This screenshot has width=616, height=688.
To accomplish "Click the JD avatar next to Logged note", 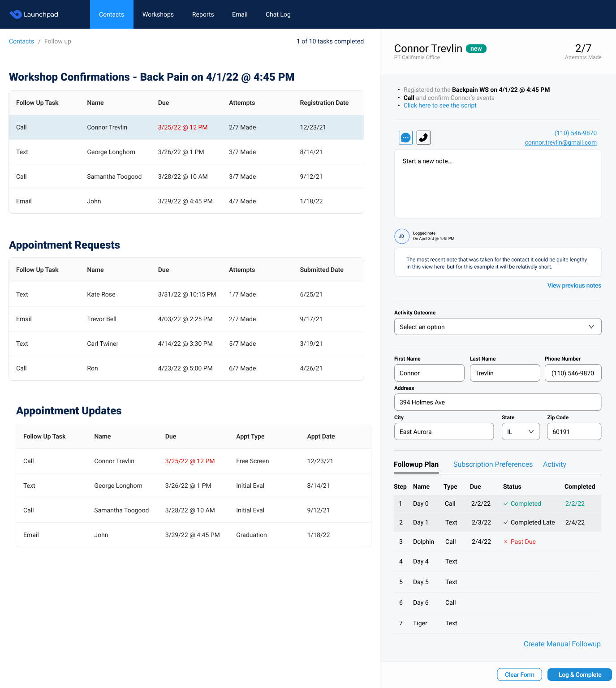I will point(402,236).
